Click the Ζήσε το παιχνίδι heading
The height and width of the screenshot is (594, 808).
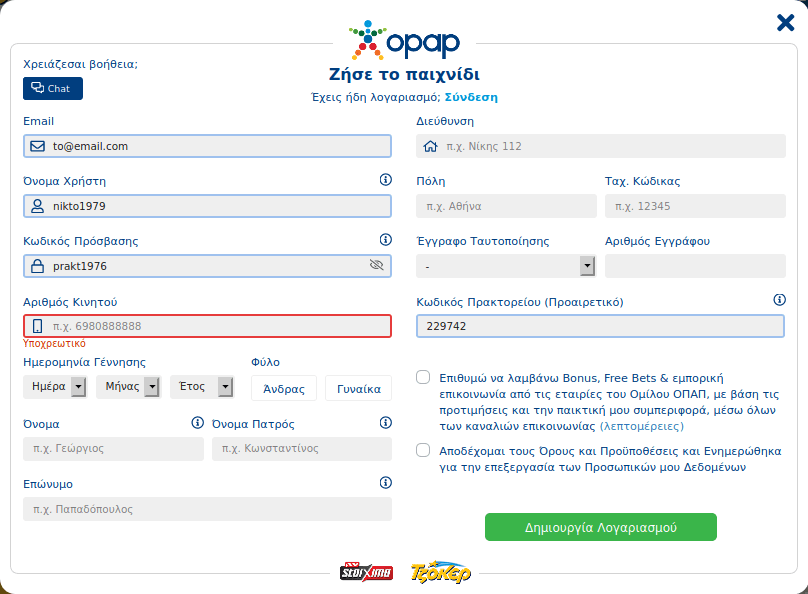[405, 75]
